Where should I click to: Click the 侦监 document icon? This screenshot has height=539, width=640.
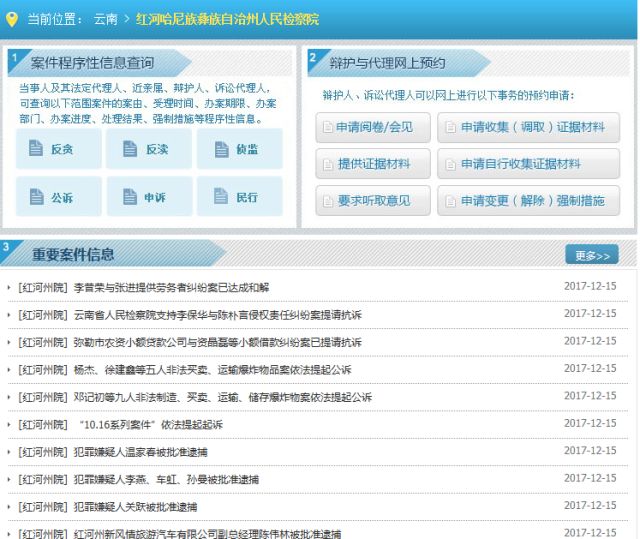(222, 149)
